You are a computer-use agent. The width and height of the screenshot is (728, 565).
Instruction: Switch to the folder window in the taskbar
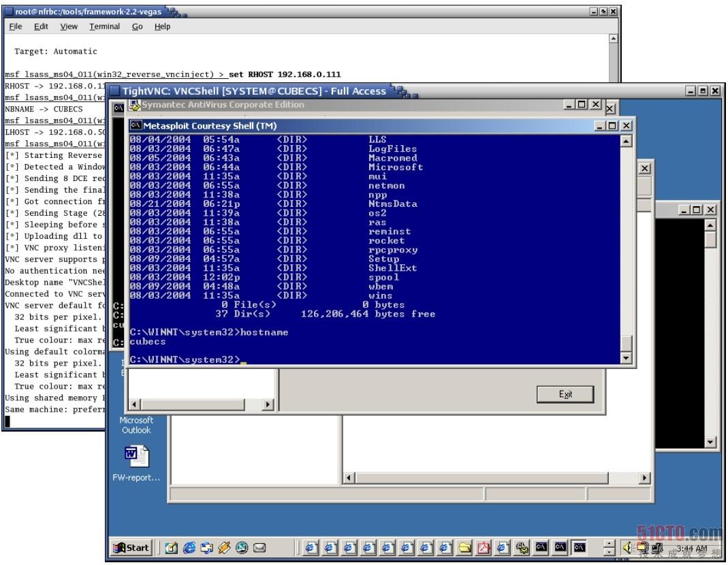click(464, 548)
